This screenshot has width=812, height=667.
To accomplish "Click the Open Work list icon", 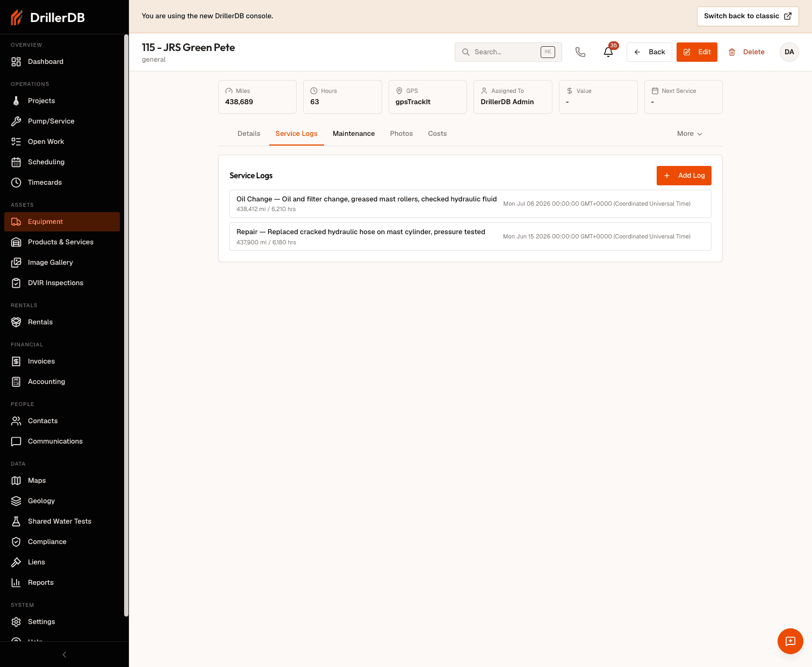I will [16, 142].
